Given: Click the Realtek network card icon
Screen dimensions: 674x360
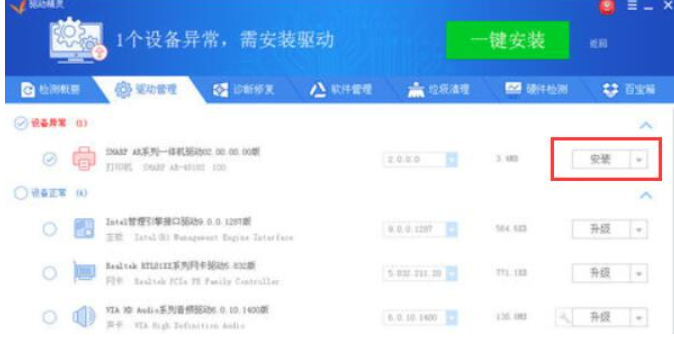Looking at the screenshot, I should [x=84, y=272].
